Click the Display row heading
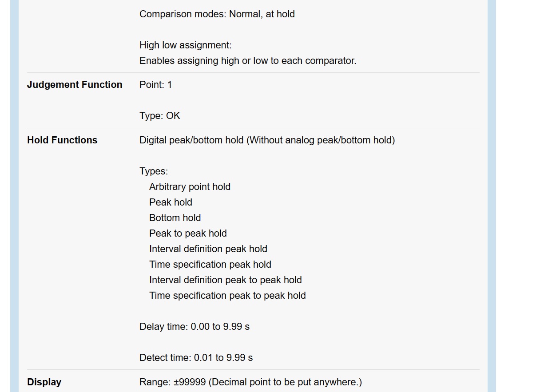Screen dimensions: 552x392 tap(44, 382)
